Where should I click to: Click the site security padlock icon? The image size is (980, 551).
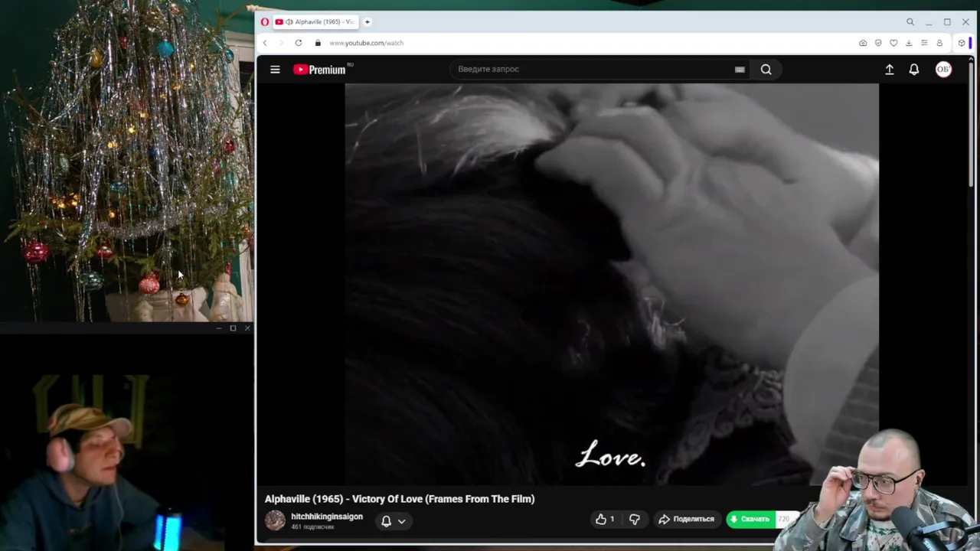(318, 43)
